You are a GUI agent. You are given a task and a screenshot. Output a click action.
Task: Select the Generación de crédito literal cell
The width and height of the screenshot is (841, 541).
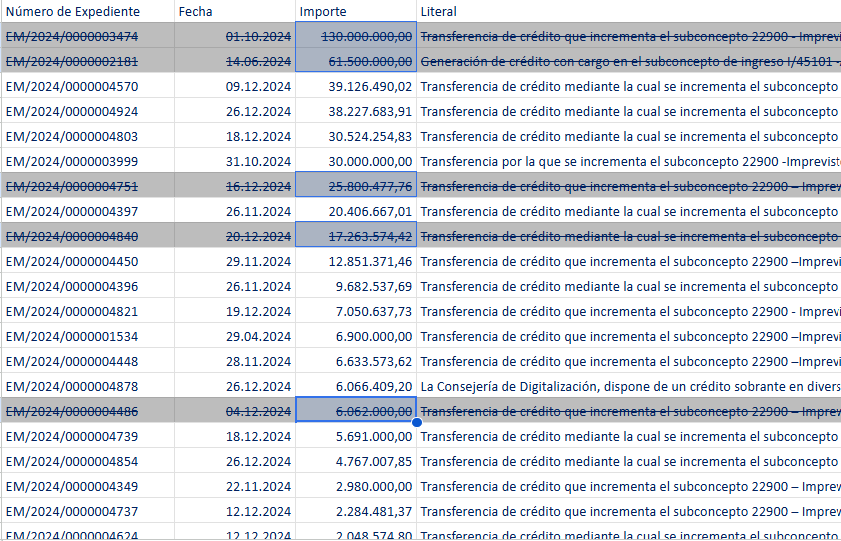point(629,62)
